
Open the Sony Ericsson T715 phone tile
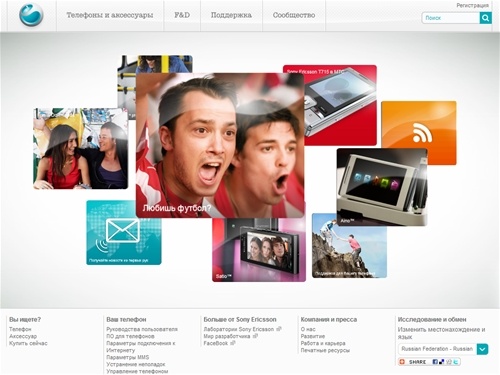(340, 105)
